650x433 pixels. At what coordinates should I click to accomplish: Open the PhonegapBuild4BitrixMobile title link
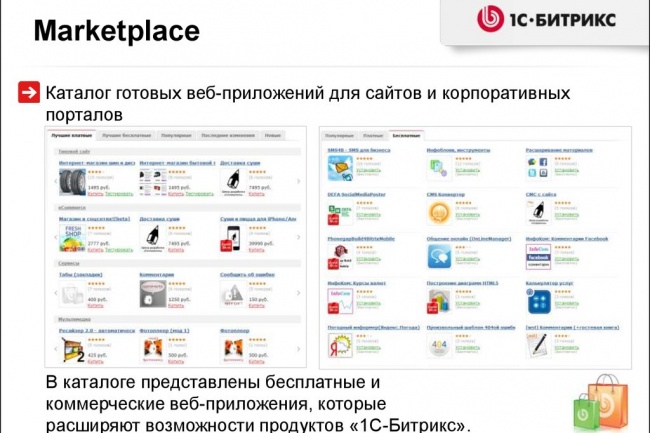coord(361,239)
